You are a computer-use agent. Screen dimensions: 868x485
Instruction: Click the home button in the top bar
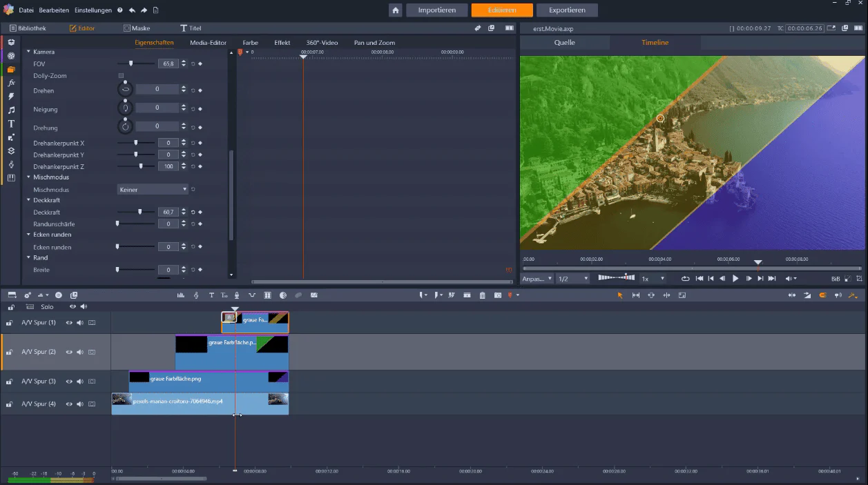click(396, 10)
